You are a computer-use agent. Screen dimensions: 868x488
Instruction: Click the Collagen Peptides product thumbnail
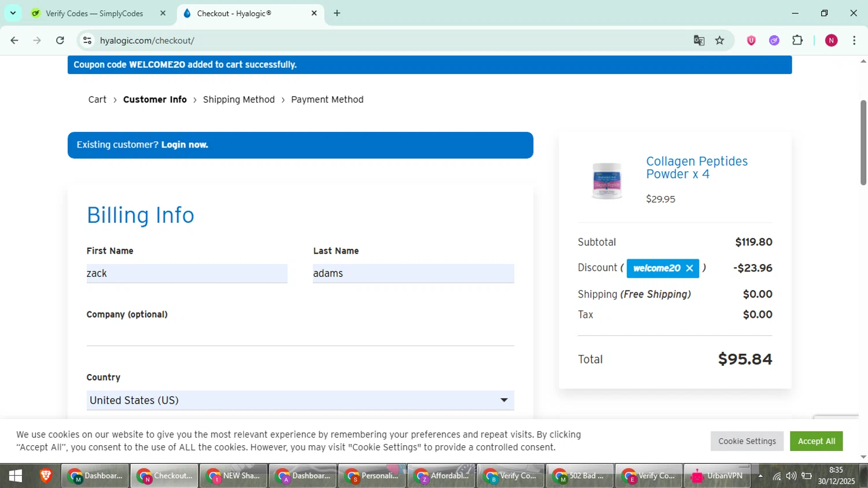point(606,181)
